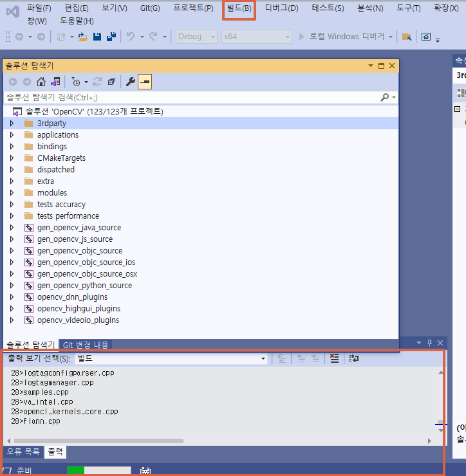The height and width of the screenshot is (476, 466).
Task: Navigate forward with main toolbar arrow
Action: 41,37
